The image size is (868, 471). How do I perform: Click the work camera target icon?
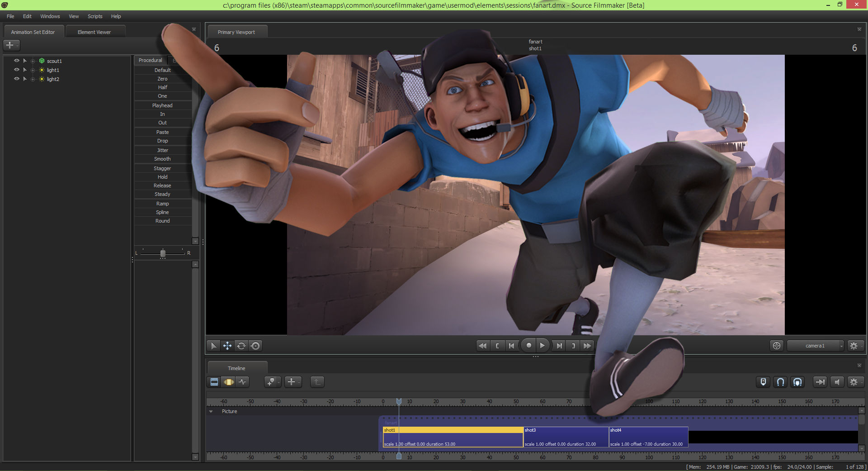tap(777, 346)
